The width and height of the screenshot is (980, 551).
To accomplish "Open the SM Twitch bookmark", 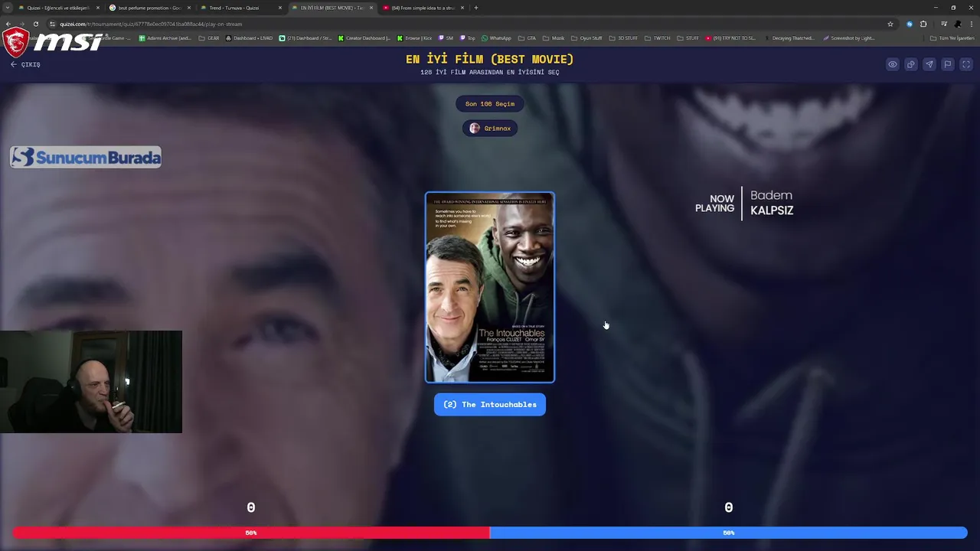I will (446, 37).
